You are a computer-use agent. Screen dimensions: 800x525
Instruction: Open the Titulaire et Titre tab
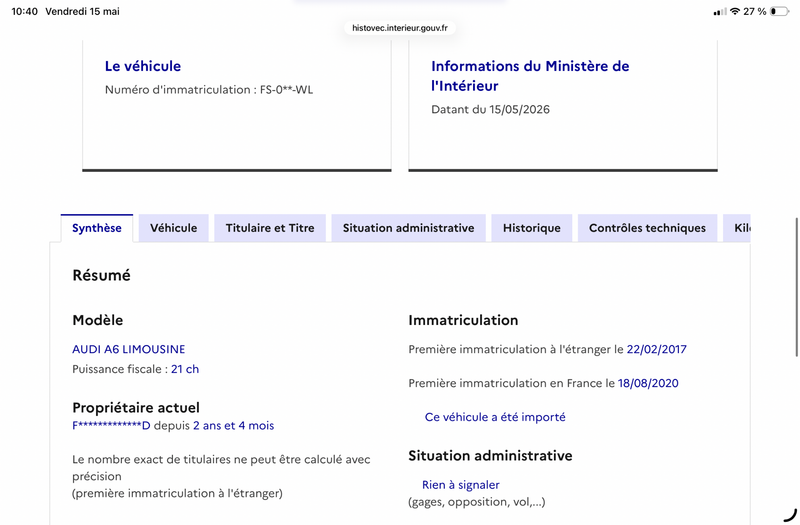270,228
